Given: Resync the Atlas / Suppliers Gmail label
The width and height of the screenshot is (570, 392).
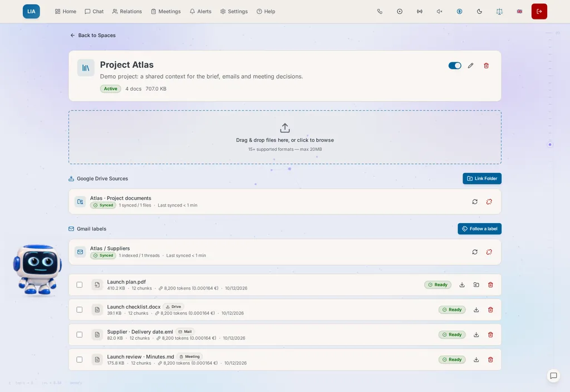Looking at the screenshot, I should pyautogui.click(x=475, y=252).
